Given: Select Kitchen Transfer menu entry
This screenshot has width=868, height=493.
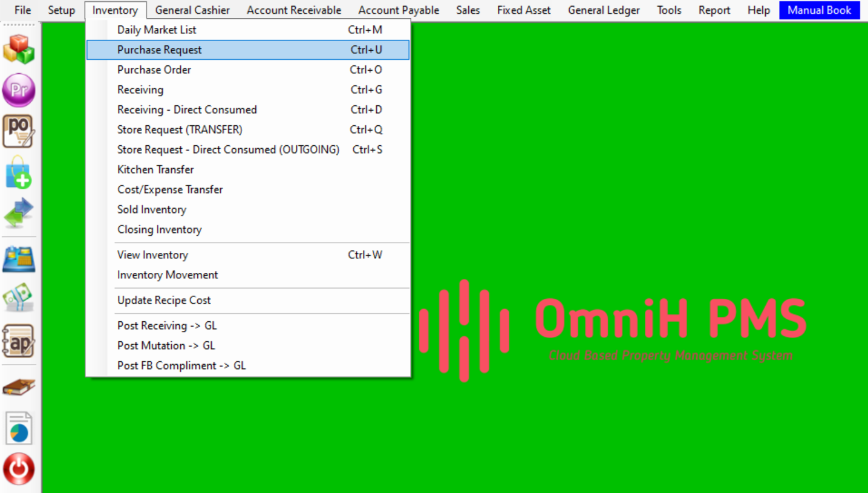Looking at the screenshot, I should [x=248, y=169].
